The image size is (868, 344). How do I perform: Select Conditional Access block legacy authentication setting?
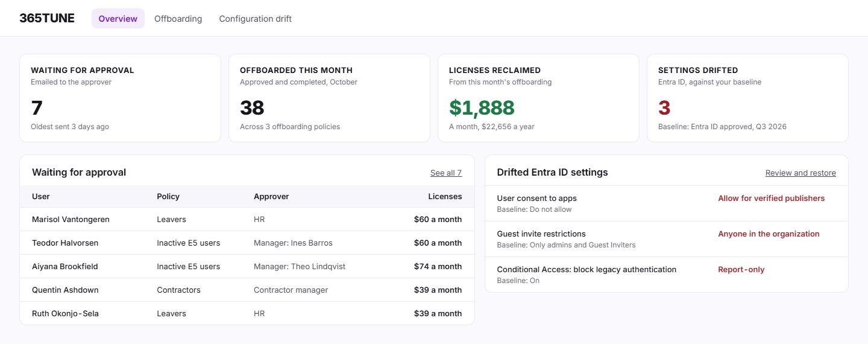(x=587, y=270)
